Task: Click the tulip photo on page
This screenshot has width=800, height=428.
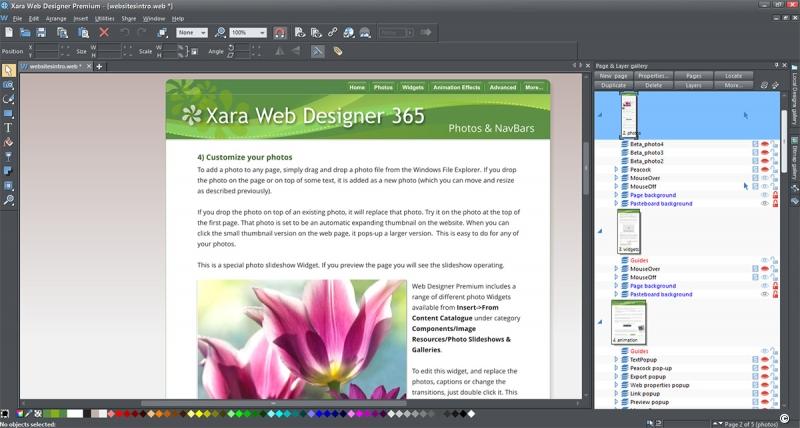Action: pos(302,339)
